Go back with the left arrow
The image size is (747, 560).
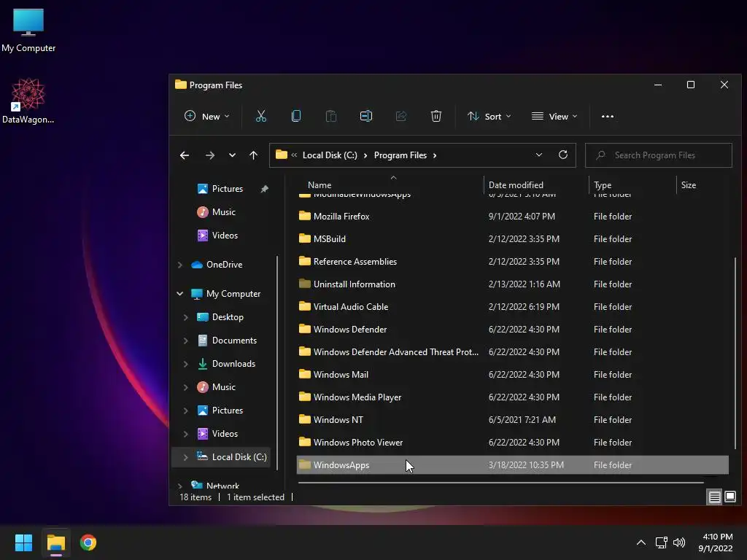[x=185, y=155]
